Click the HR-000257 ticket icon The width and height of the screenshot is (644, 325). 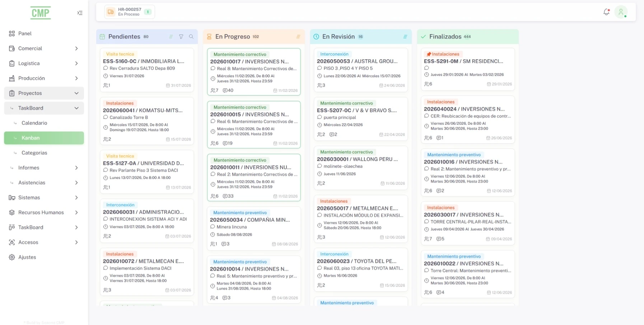click(111, 12)
